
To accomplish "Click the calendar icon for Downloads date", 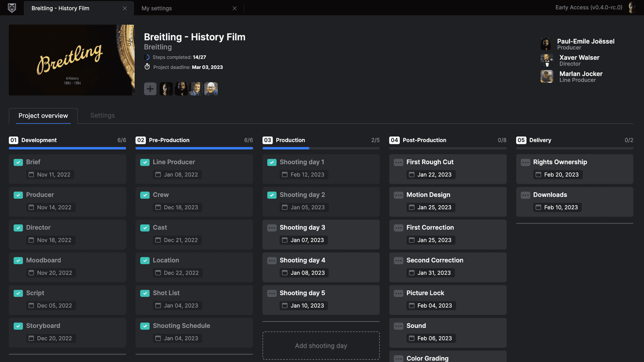I will 538,207.
